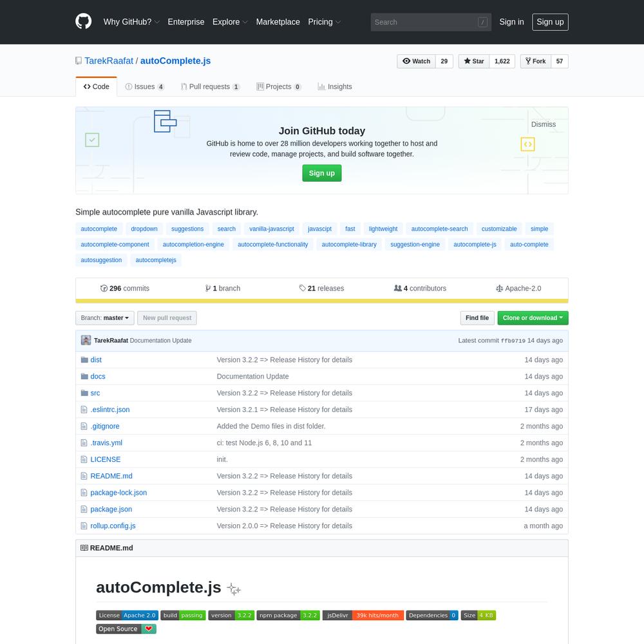The image size is (644, 644).
Task: Click the jsDelivr 39k hits/month badge
Action: (x=363, y=615)
